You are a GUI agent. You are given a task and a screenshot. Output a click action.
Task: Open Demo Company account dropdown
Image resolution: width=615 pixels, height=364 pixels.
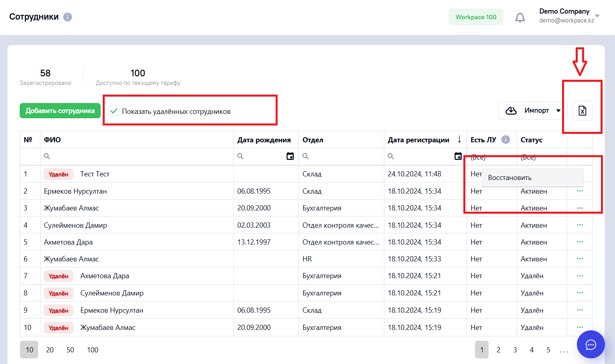[x=597, y=16]
